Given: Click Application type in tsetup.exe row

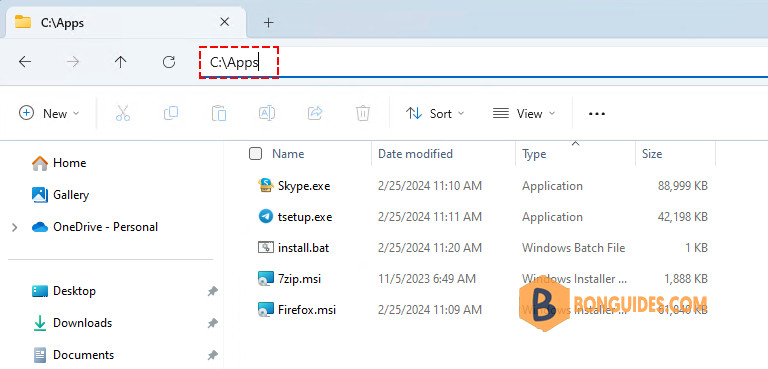Looking at the screenshot, I should click(x=552, y=217).
